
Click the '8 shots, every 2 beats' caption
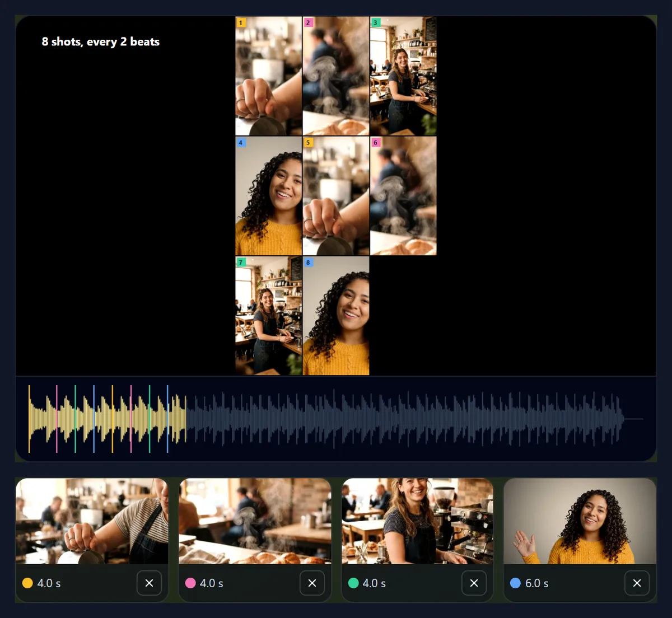101,42
